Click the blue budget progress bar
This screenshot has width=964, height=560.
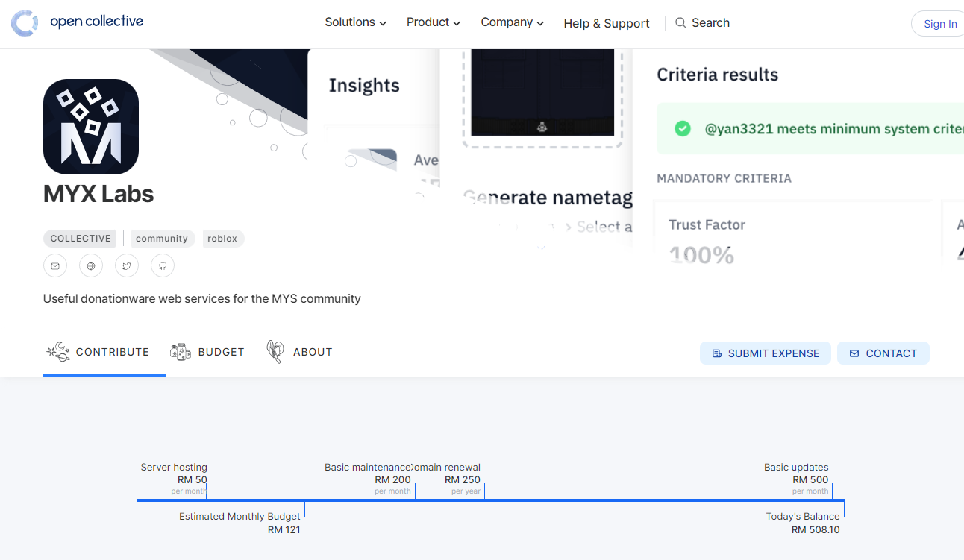(490, 500)
